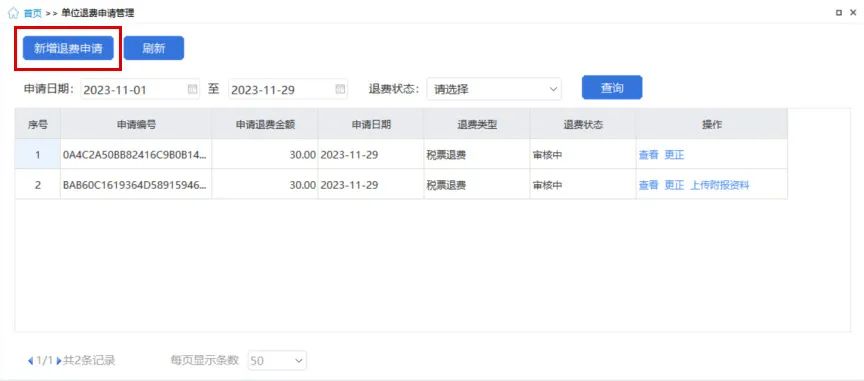The width and height of the screenshot is (864, 381).
Task: Click 申请日期 column header
Action: click(x=371, y=125)
